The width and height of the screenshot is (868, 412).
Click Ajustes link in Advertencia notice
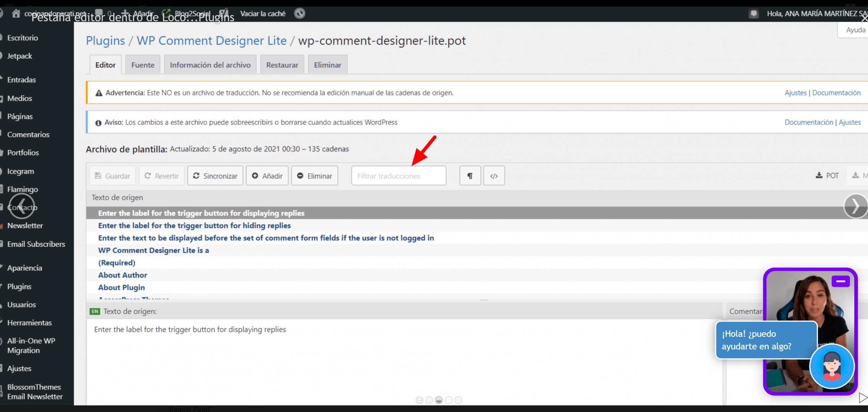pos(795,93)
